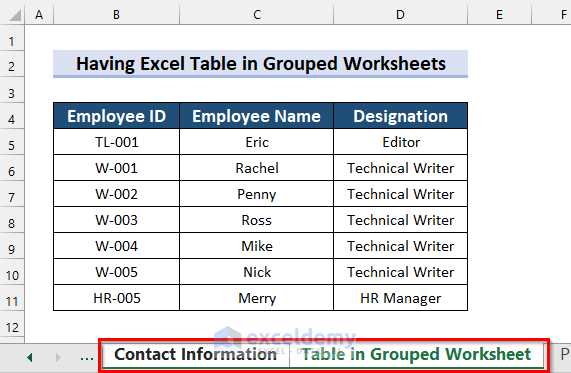571x373 pixels.
Task: Select cell containing HR-005
Action: click(117, 298)
